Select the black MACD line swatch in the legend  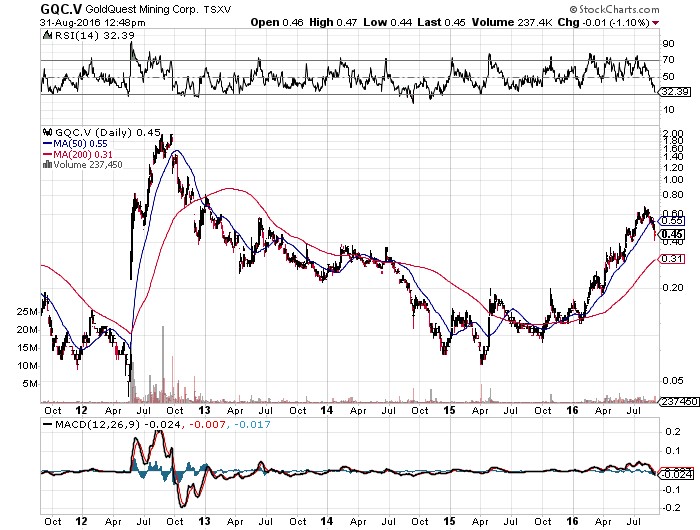[47, 424]
